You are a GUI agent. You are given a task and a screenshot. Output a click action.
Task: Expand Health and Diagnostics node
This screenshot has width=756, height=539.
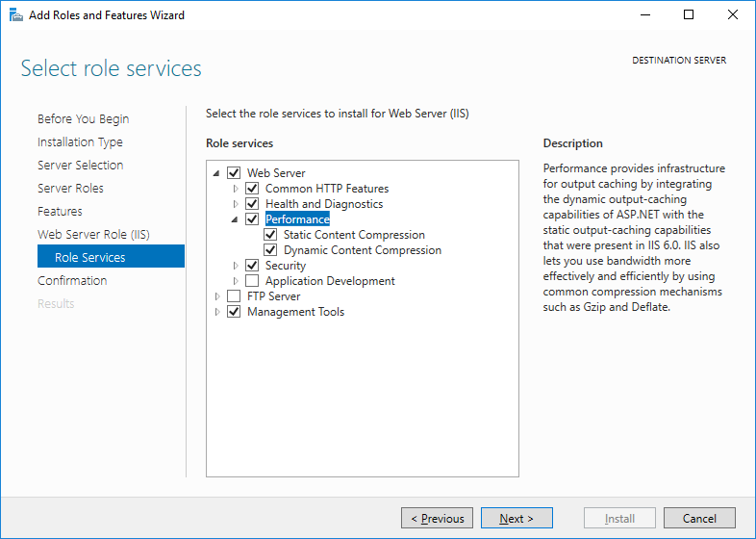(236, 204)
